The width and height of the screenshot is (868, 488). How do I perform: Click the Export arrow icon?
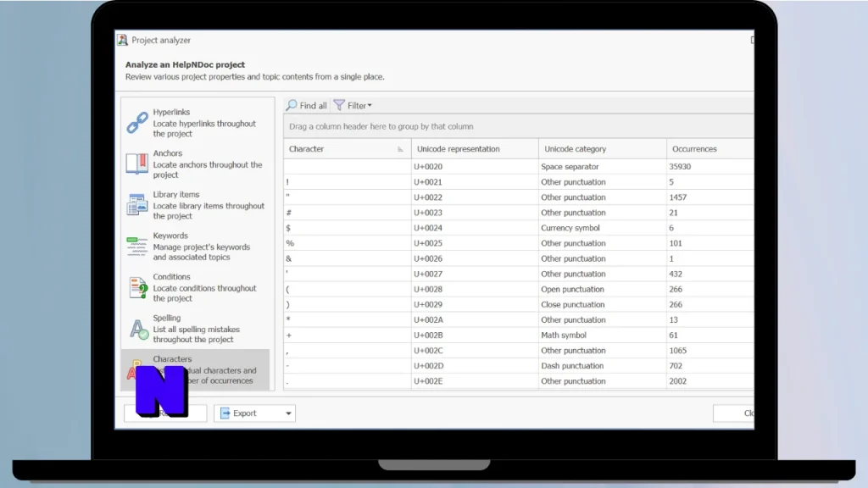point(225,413)
